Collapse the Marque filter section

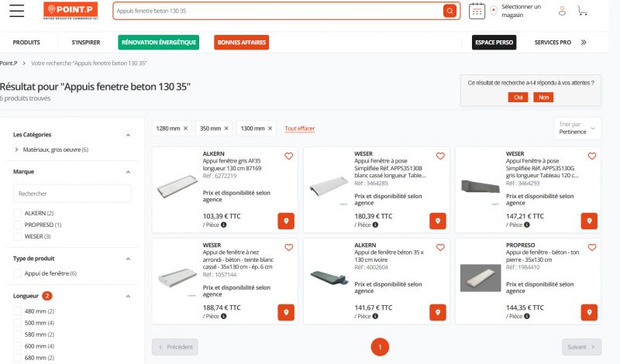click(128, 171)
